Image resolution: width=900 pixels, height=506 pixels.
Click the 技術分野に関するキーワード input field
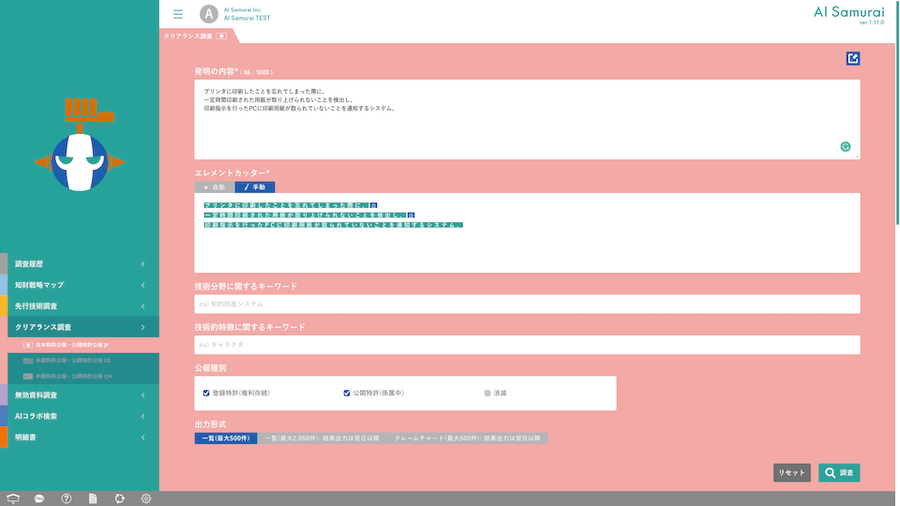[x=527, y=304]
